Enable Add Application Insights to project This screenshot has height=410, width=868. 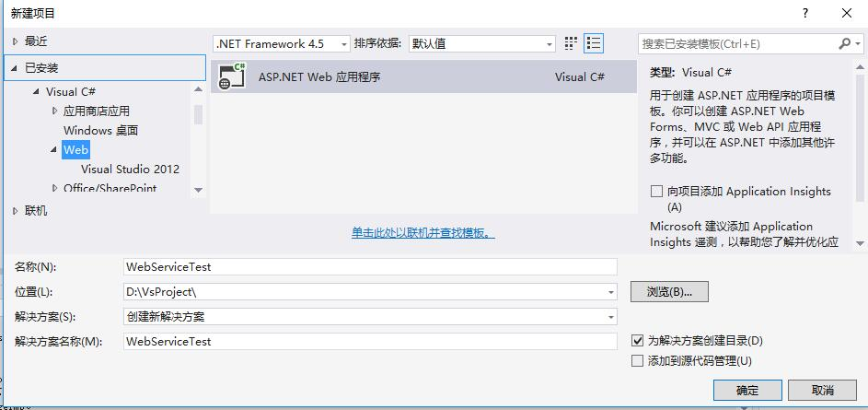pyautogui.click(x=656, y=191)
